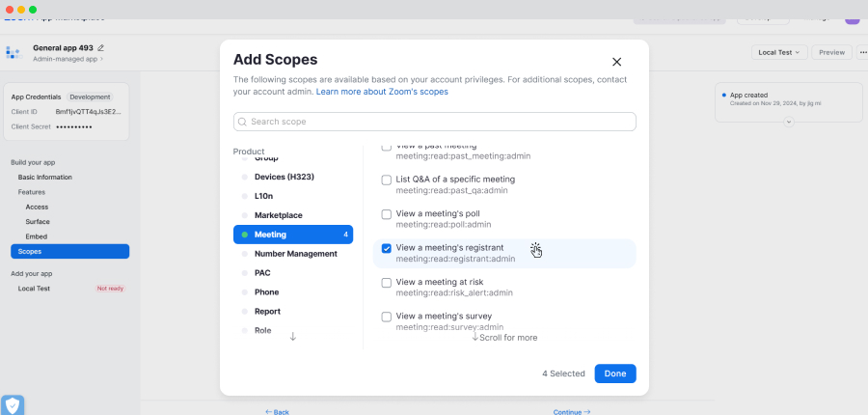This screenshot has width=868, height=415.
Task: Uncheck View a meeting's registrant scope
Action: click(x=387, y=248)
